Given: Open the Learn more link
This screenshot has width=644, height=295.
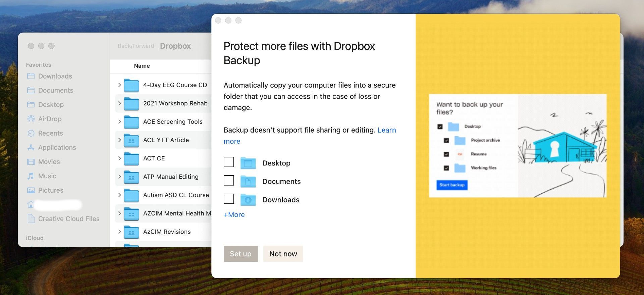Looking at the screenshot, I should pyautogui.click(x=387, y=130).
